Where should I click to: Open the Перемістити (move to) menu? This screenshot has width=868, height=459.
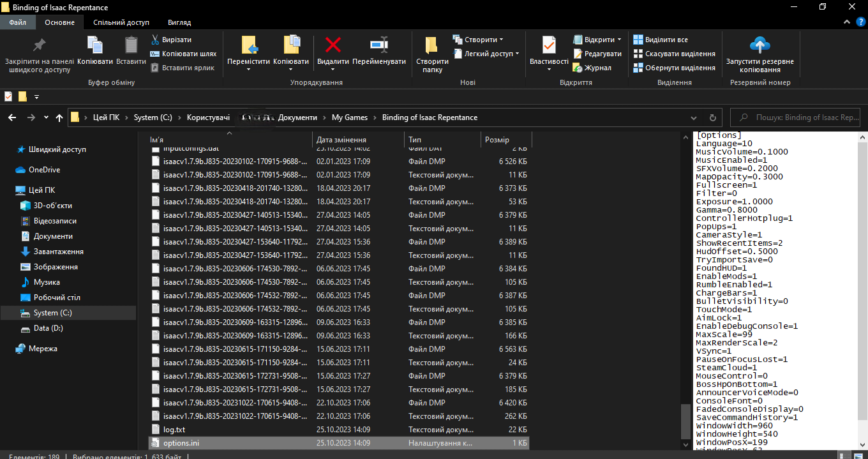[248, 54]
